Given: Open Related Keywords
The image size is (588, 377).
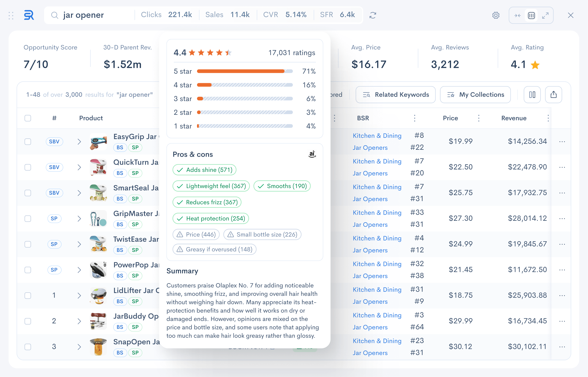Looking at the screenshot, I should (395, 94).
